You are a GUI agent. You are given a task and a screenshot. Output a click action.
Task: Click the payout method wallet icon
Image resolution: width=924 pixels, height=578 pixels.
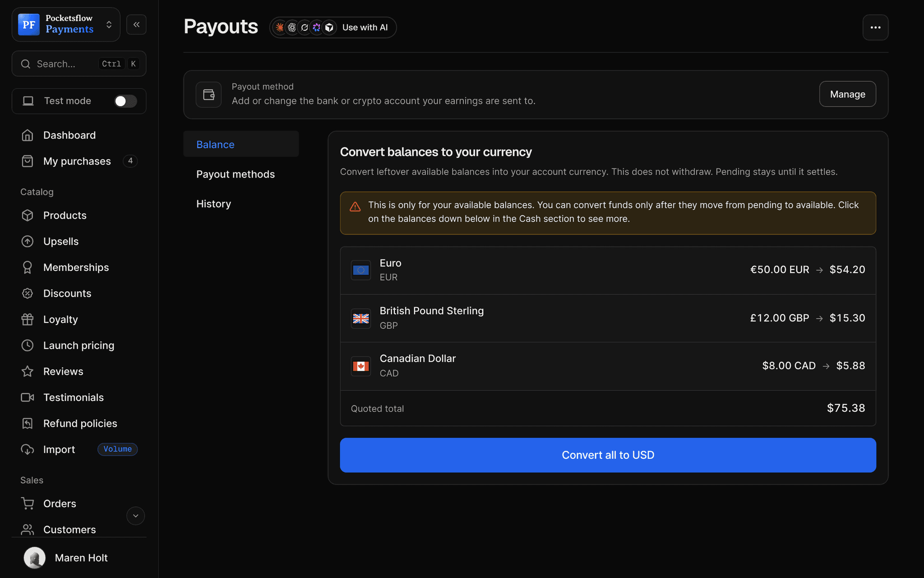208,94
